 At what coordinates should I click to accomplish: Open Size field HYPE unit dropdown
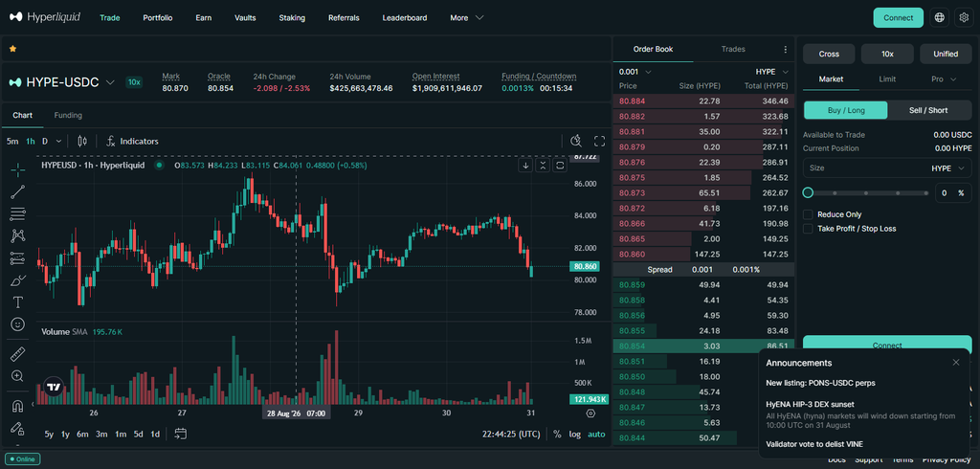(947, 168)
